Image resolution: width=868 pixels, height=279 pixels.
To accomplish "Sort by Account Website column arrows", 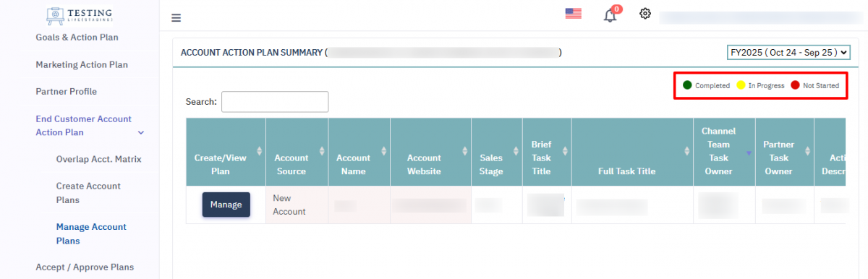I will tap(464, 152).
